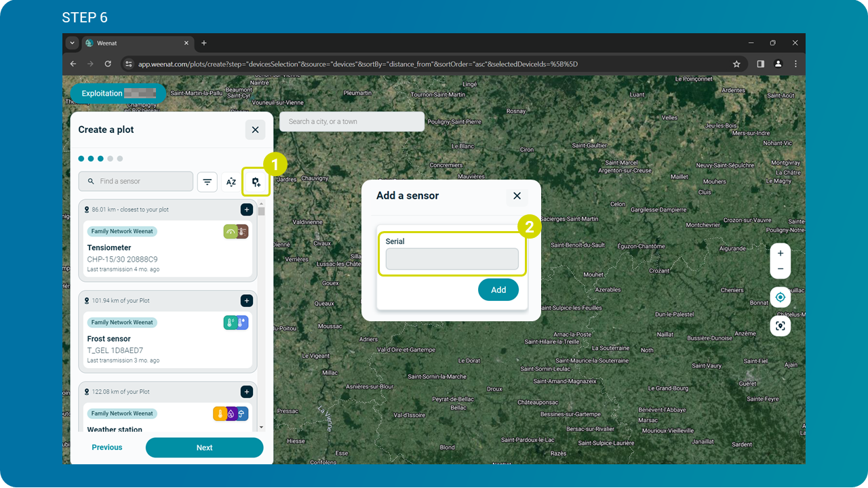
Task: Click the Find a sensor search box
Action: click(136, 181)
